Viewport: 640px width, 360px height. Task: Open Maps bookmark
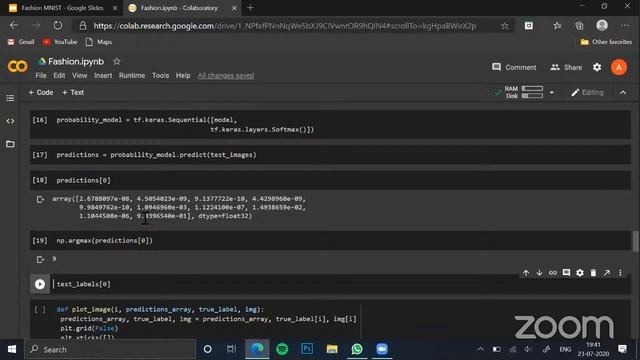click(x=99, y=42)
